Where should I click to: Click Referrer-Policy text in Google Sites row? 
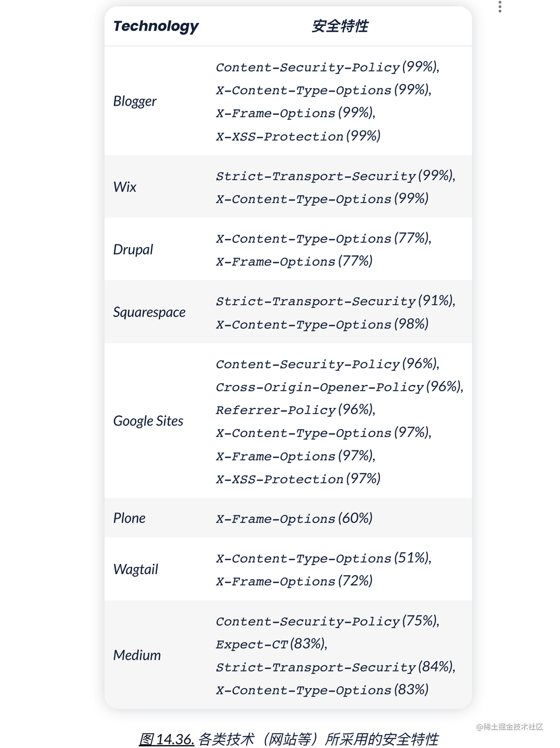[276, 410]
